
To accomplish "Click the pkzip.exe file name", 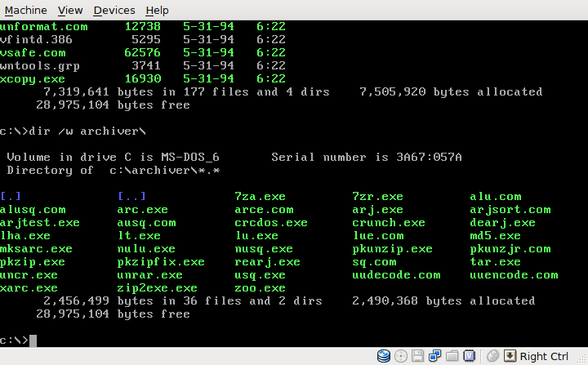I will pyautogui.click(x=33, y=262).
